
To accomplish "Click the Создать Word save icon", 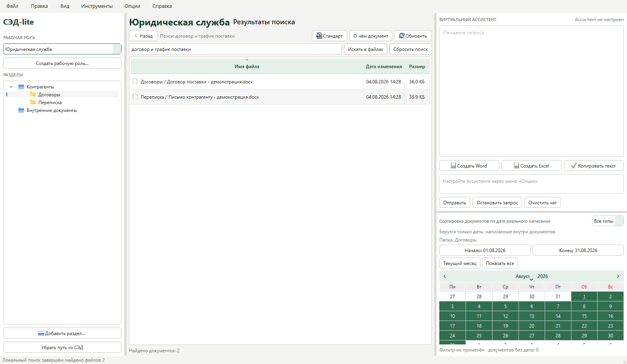I will coord(453,166).
